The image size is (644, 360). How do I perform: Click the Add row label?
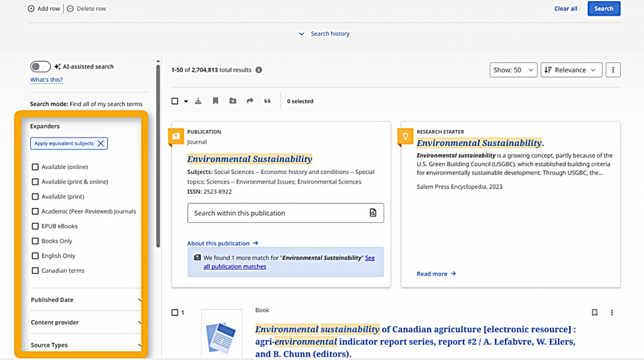pos(48,9)
